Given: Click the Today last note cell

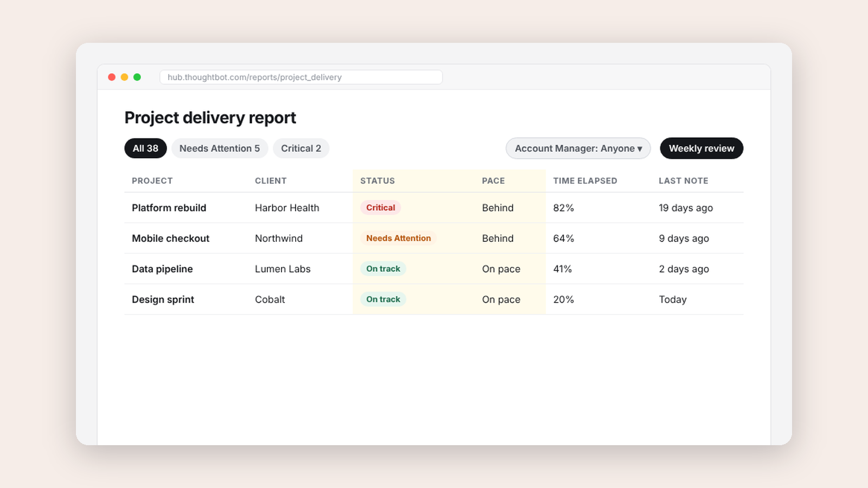Looking at the screenshot, I should pos(673,299).
